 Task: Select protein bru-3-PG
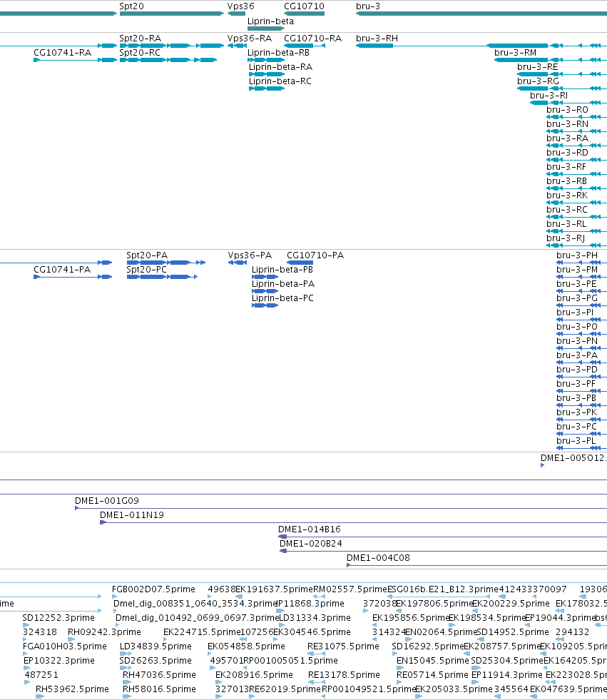coord(581,305)
